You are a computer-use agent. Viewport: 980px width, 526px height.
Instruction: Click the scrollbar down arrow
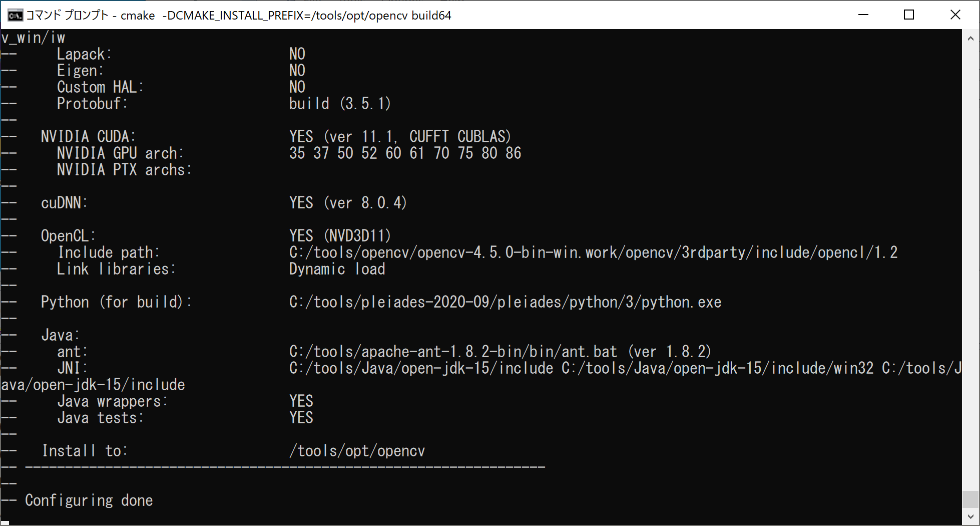tap(970, 516)
